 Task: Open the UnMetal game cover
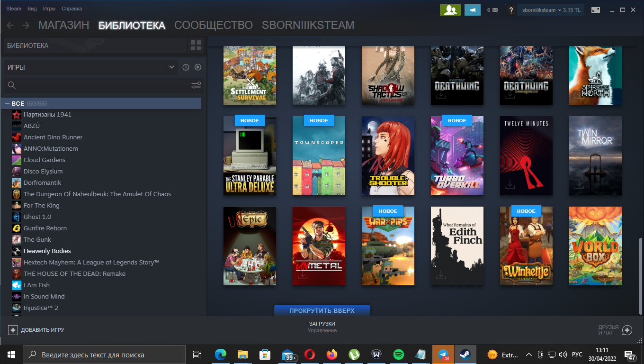[x=319, y=246]
